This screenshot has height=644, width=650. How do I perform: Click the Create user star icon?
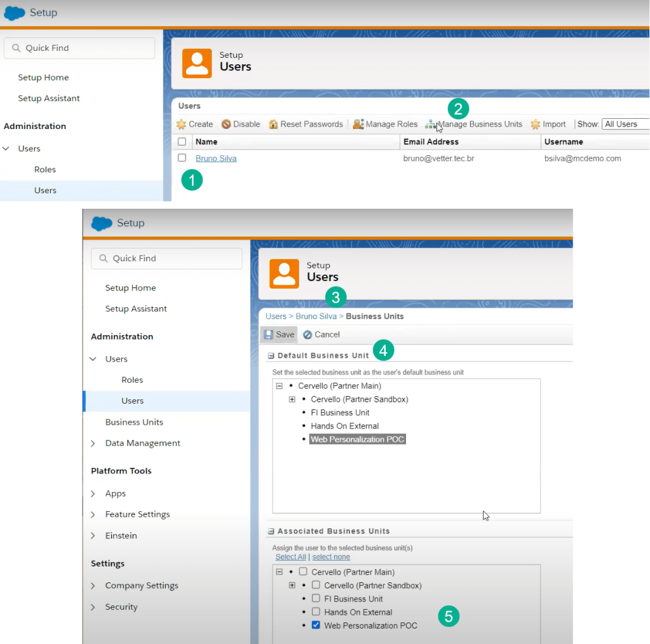coord(182,125)
